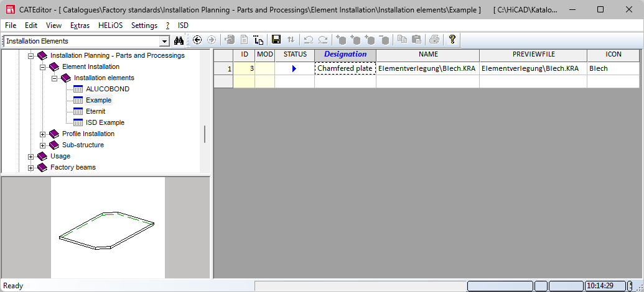Collapse the Installation elements node
The height and width of the screenshot is (292, 644).
[54, 78]
